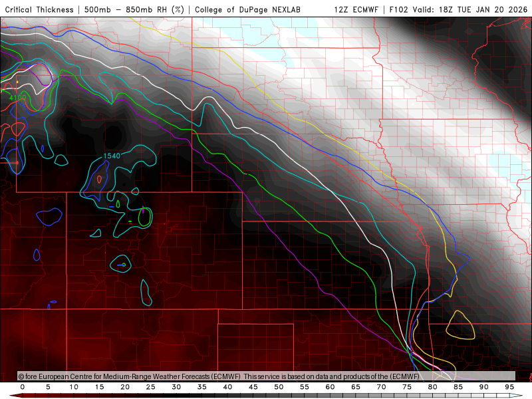Click the "40" value on the color scale
Image resolution: width=532 pixels, height=399 pixels.
pyautogui.click(x=227, y=387)
